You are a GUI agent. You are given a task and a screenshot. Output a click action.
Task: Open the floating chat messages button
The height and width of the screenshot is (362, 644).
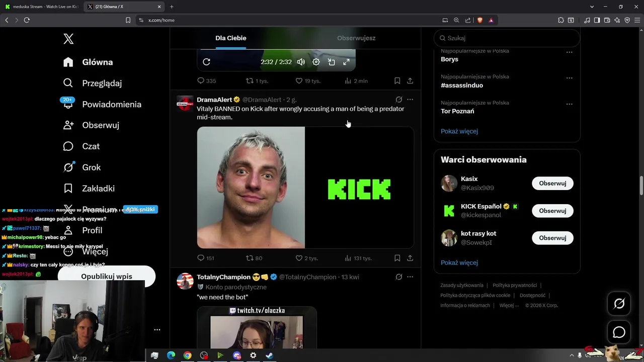pos(619,332)
